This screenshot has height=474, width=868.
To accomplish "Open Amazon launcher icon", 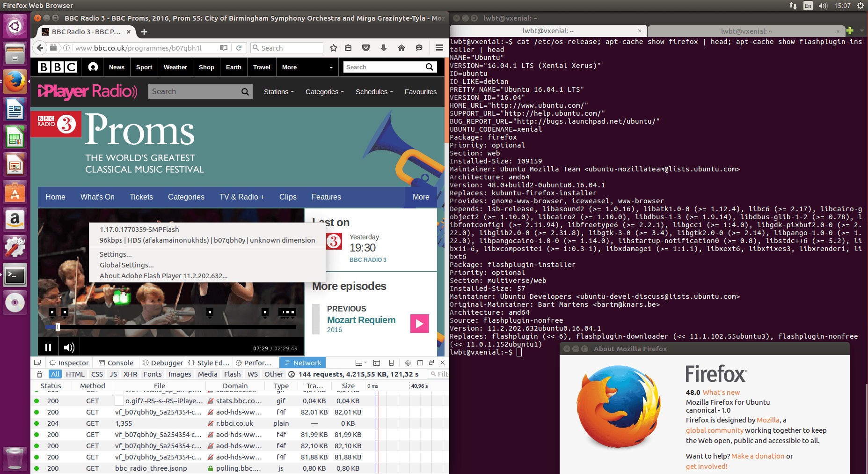I will pyautogui.click(x=15, y=220).
